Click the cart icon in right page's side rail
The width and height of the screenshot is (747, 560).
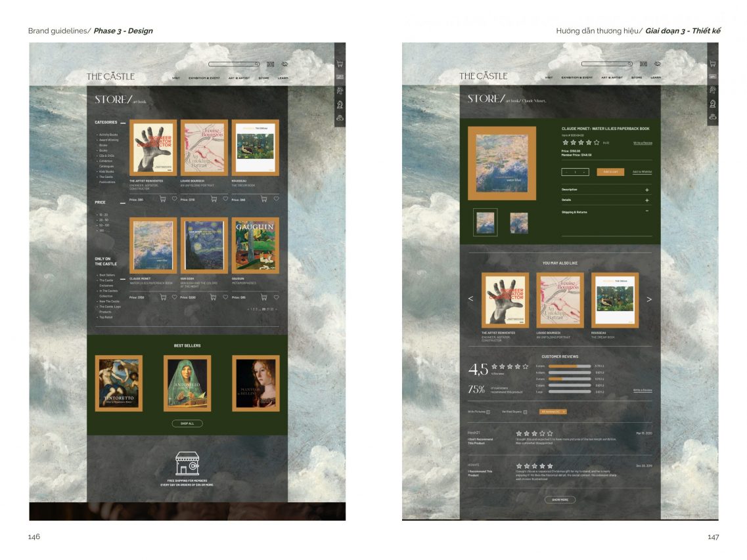713,63
